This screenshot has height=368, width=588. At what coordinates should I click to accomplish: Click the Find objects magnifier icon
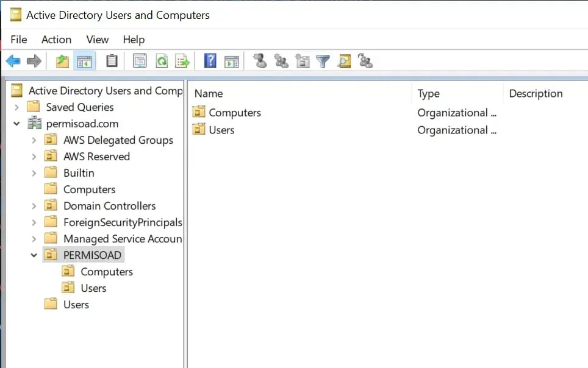pos(344,61)
